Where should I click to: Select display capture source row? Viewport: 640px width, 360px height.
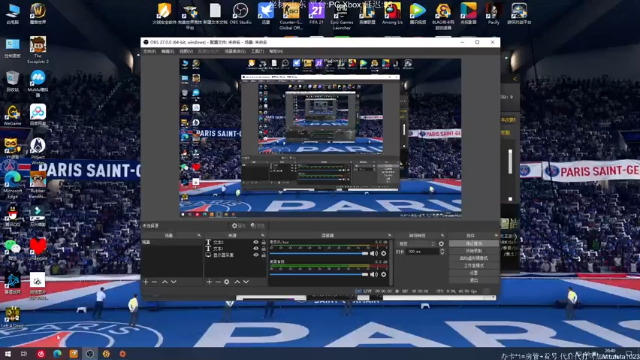236,255
